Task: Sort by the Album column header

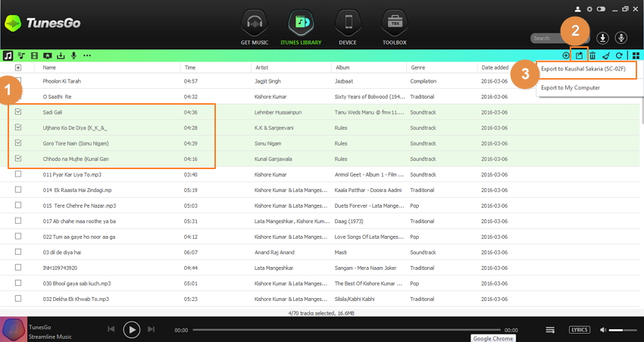Action: pos(342,67)
